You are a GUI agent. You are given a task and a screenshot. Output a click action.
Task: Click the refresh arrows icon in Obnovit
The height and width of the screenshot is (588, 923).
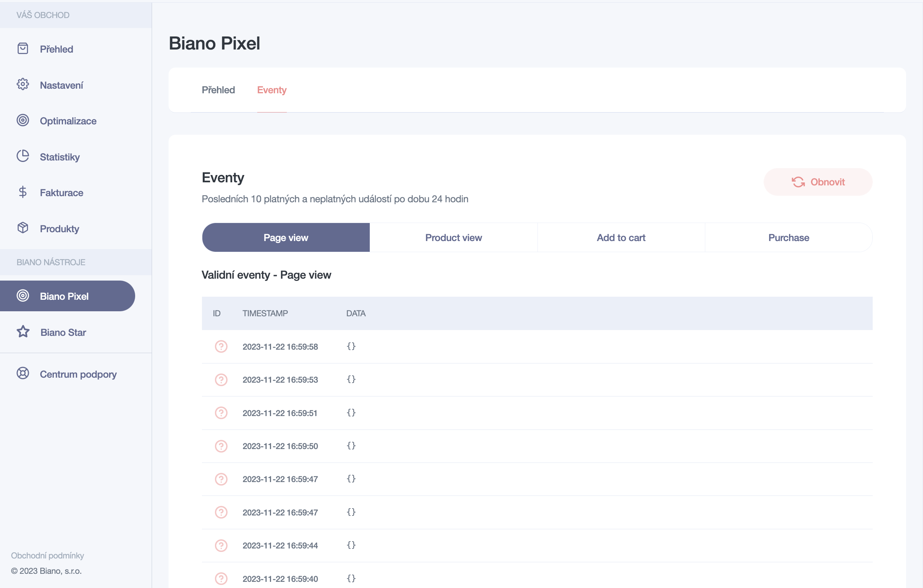point(798,182)
